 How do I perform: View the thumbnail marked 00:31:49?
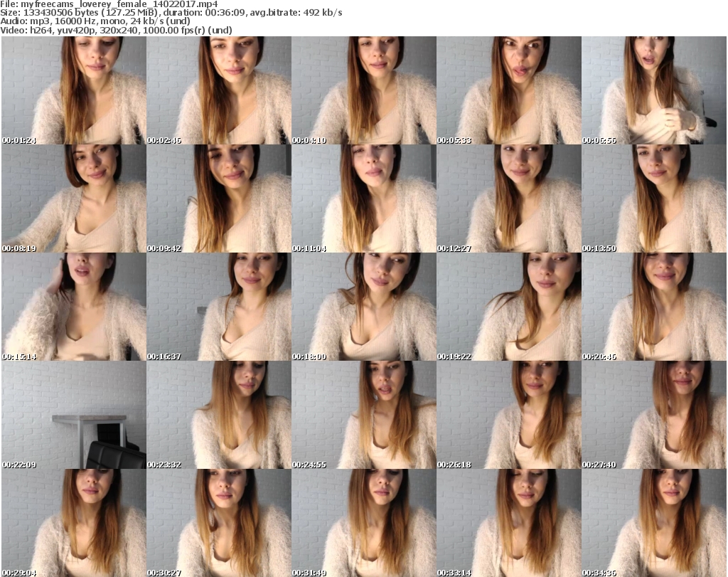coord(363,523)
